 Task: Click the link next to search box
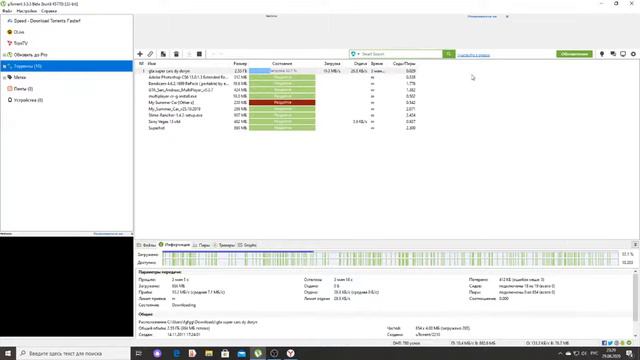point(473,55)
